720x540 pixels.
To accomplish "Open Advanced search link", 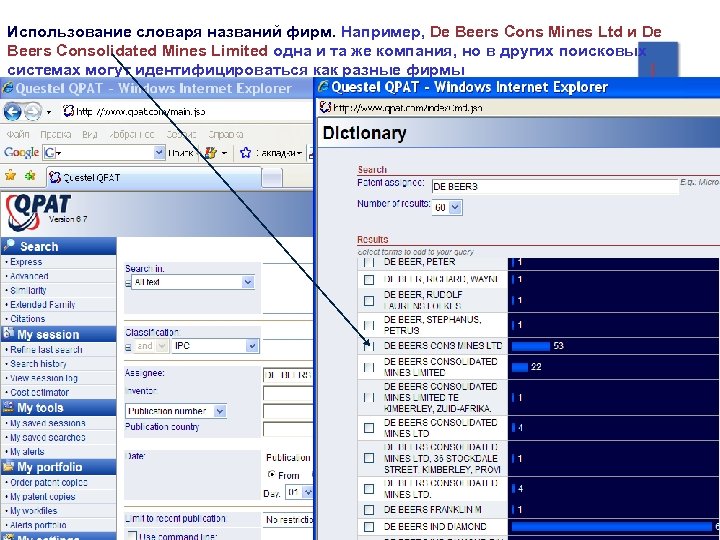I will [29, 276].
